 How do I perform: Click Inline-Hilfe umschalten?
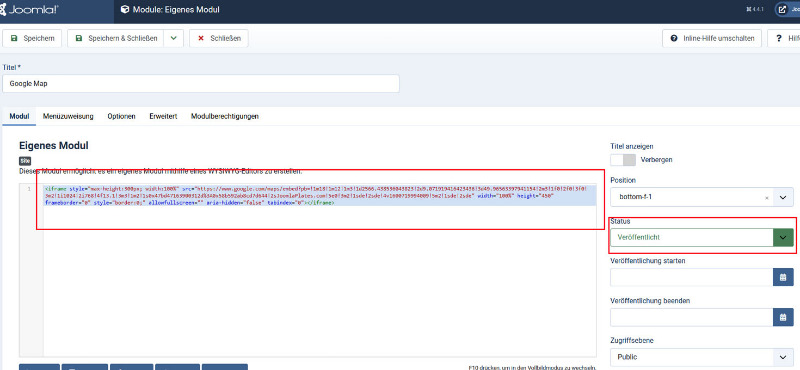pyautogui.click(x=712, y=38)
